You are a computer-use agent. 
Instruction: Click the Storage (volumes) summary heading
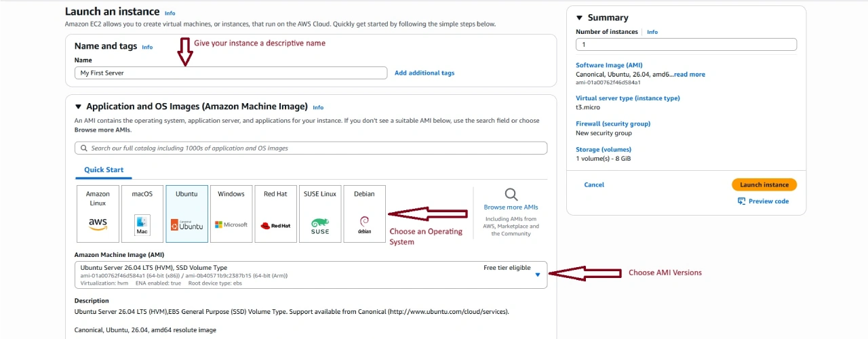[604, 150]
